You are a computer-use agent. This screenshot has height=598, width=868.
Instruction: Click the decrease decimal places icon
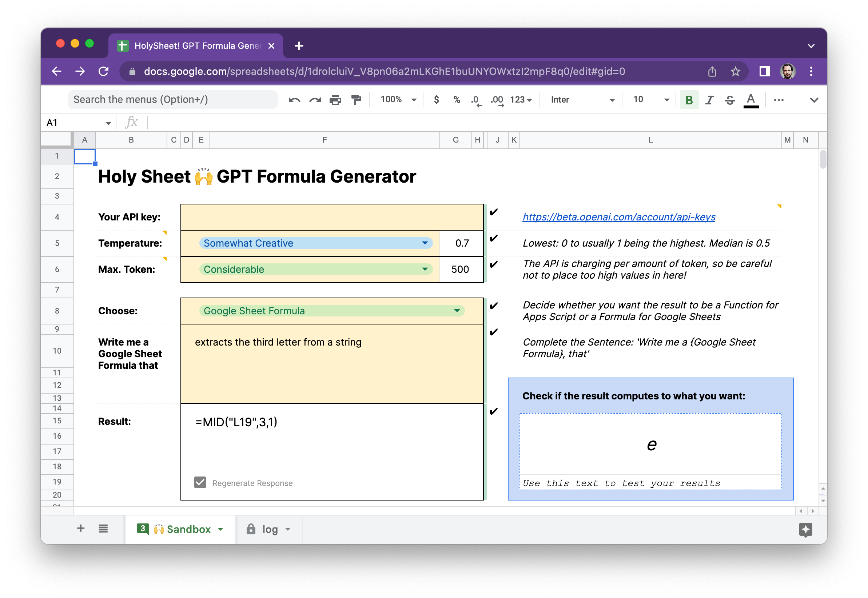pyautogui.click(x=476, y=100)
